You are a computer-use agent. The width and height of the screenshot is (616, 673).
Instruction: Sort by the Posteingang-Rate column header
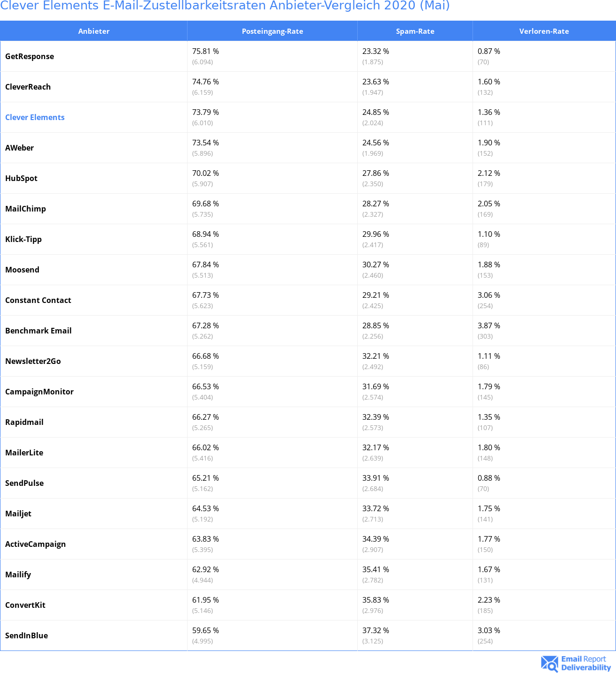tap(272, 31)
